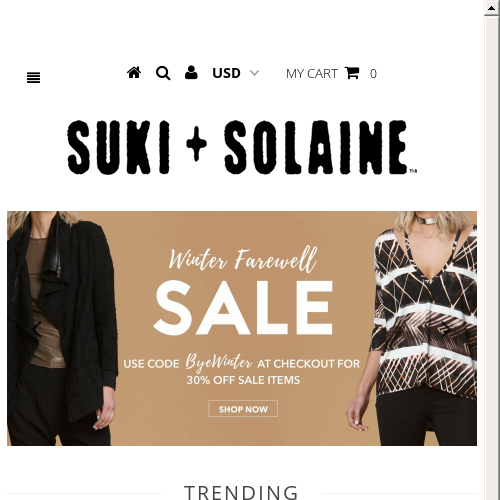Click the black cardigan model image
Image resolution: width=500 pixels, height=500 pixels.
[62, 328]
